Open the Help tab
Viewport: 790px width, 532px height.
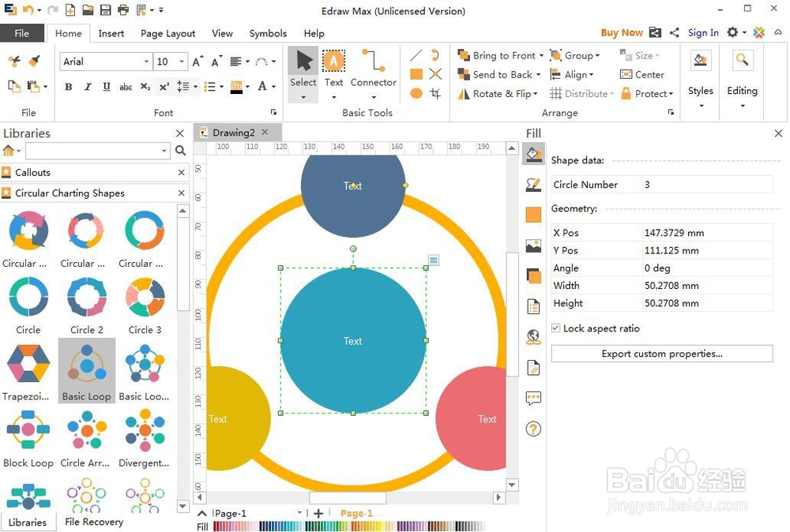[x=314, y=33]
